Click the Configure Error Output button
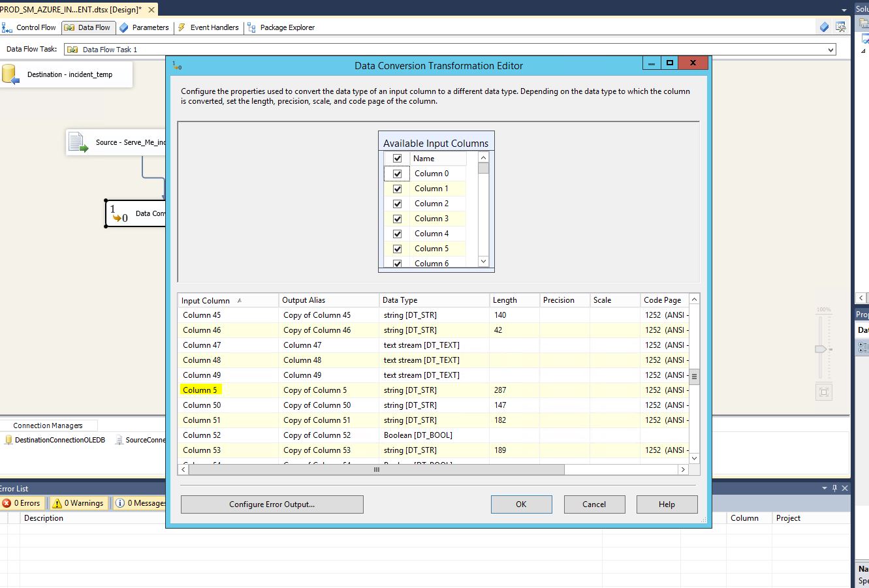This screenshot has width=869, height=588. click(272, 504)
